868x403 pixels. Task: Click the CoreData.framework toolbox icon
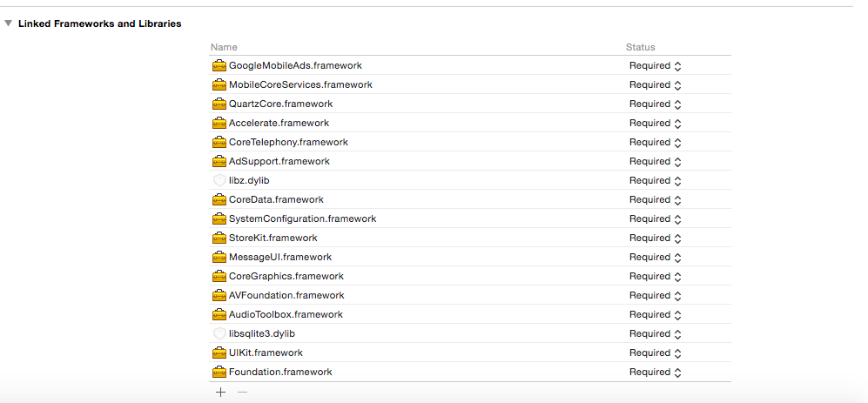tap(219, 199)
